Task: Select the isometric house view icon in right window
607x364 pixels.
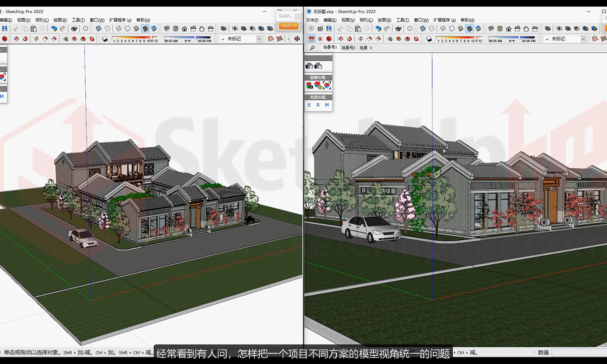Action: tap(491, 29)
